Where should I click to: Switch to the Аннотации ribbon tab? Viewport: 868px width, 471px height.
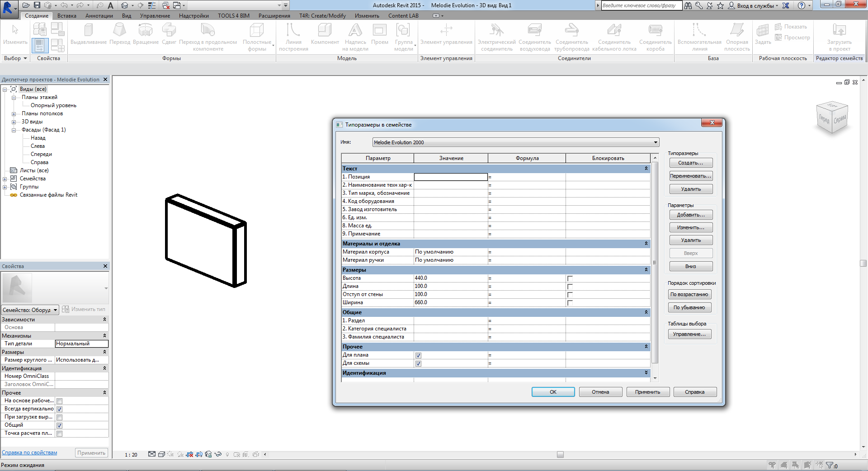point(99,16)
